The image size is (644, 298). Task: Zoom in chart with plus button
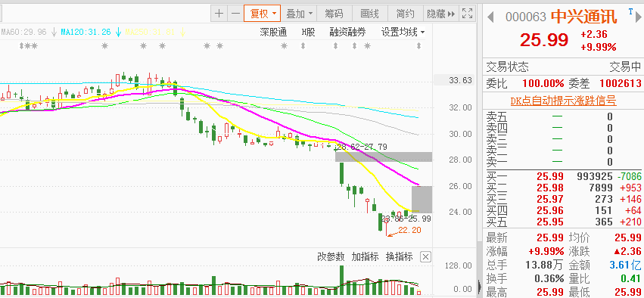(219, 14)
